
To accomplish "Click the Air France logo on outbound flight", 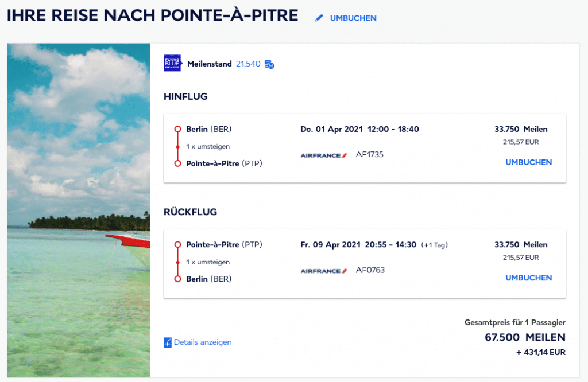I will pos(324,155).
